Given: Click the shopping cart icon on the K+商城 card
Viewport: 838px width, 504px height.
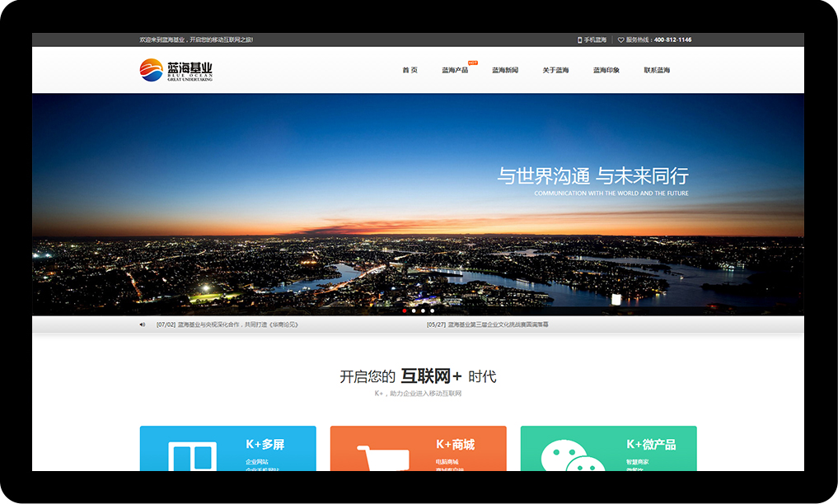Looking at the screenshot, I should 383,457.
